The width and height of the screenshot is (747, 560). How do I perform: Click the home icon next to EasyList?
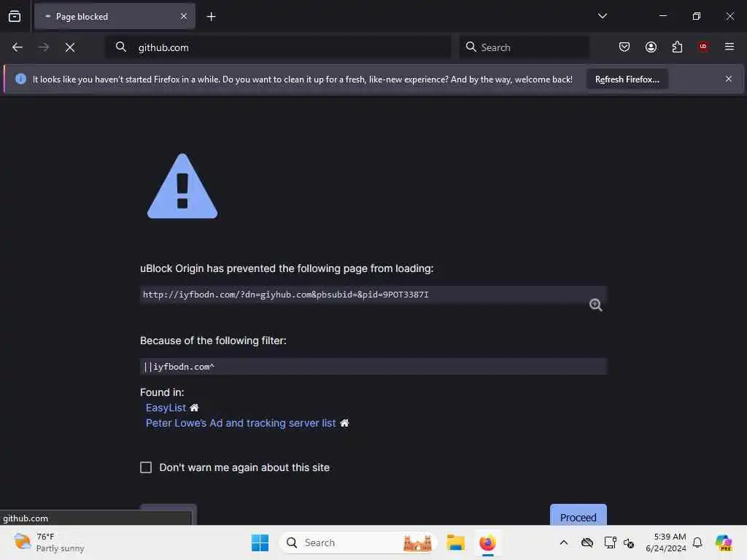(x=194, y=408)
